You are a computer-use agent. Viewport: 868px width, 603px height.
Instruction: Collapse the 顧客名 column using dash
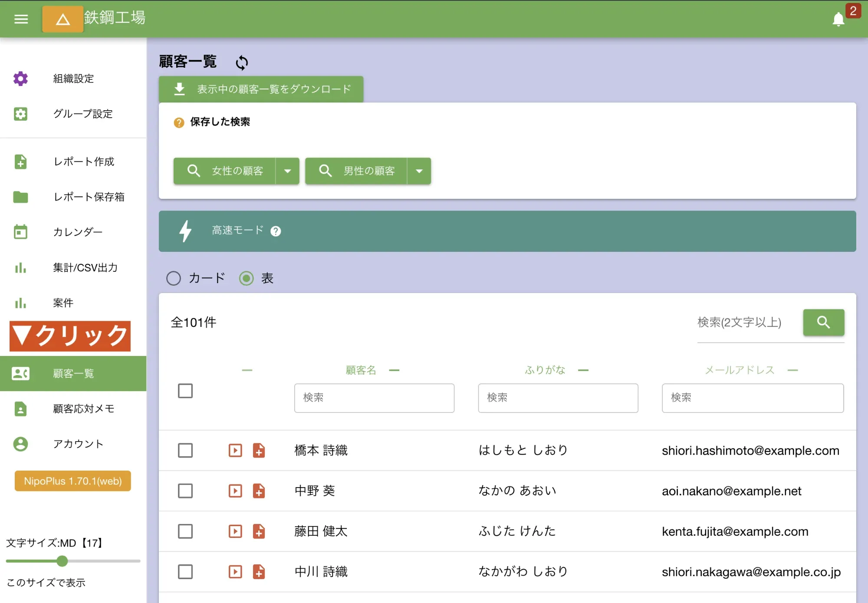(394, 370)
